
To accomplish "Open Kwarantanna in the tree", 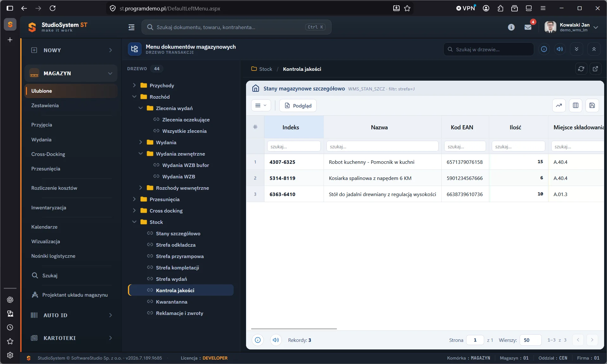I will pos(172,302).
